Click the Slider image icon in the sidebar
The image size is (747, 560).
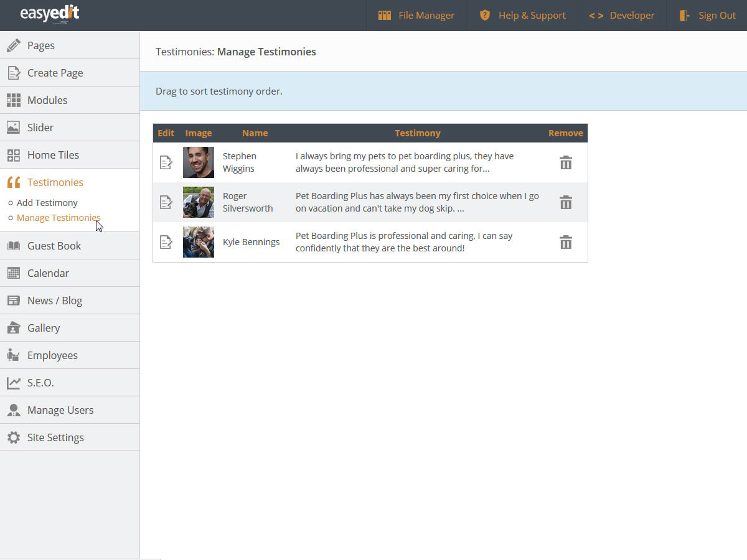pos(13,128)
